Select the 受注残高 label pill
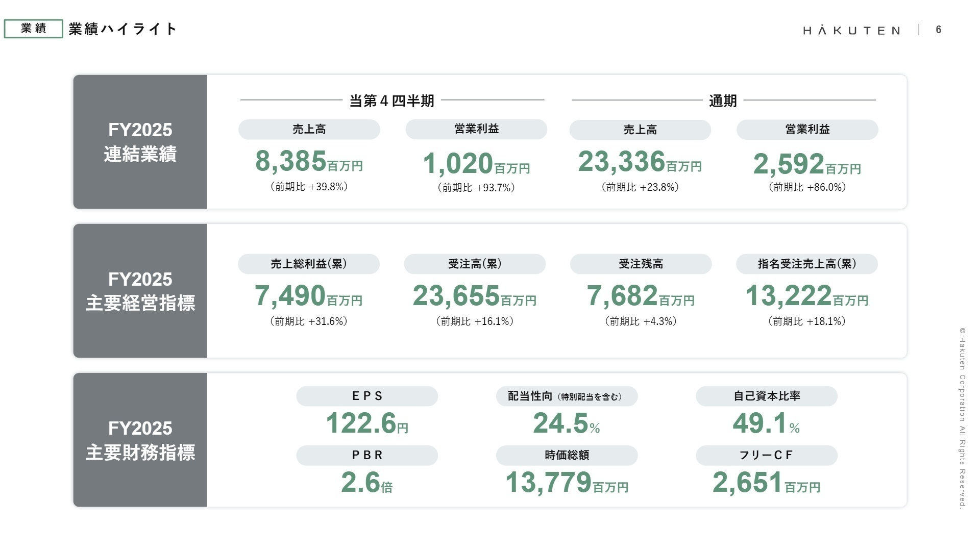Viewport: 980px width, 551px height. point(641,264)
